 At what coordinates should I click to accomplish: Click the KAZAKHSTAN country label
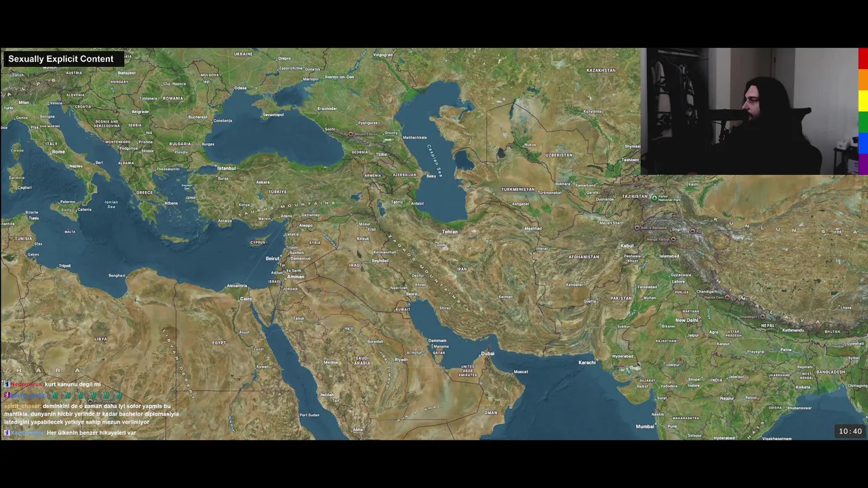pyautogui.click(x=601, y=70)
